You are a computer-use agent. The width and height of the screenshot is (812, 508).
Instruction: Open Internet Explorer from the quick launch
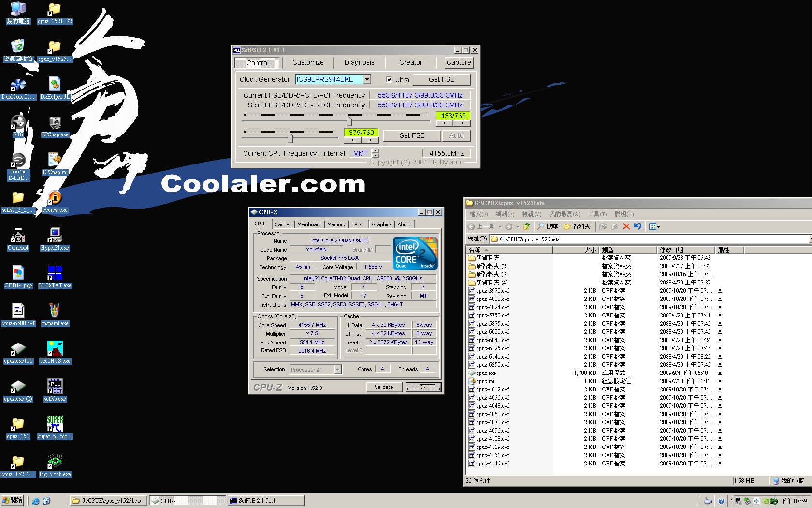click(x=36, y=501)
